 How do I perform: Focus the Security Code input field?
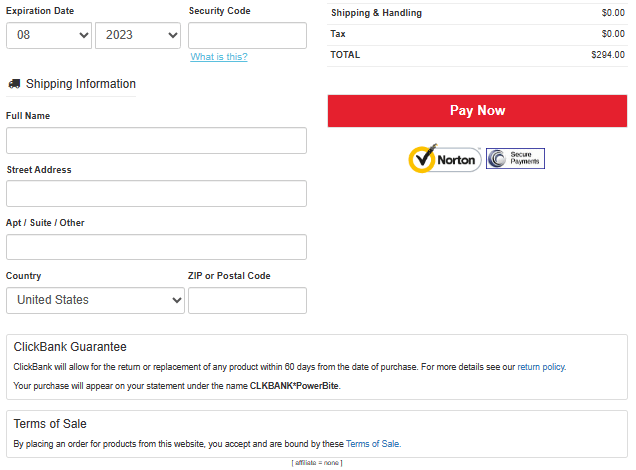247,35
